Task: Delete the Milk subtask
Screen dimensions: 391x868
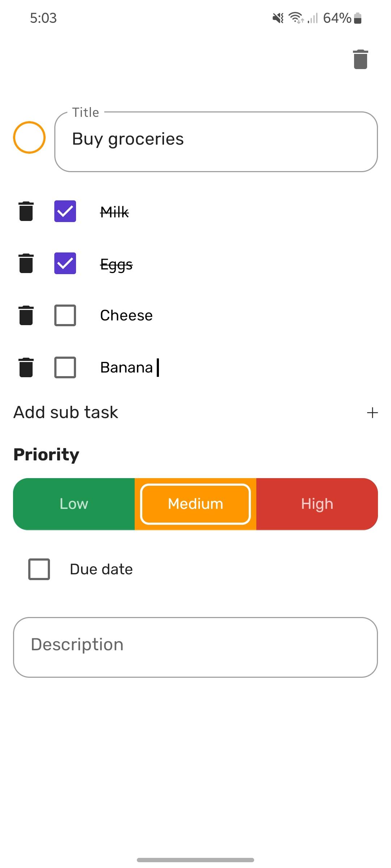Action: (26, 211)
